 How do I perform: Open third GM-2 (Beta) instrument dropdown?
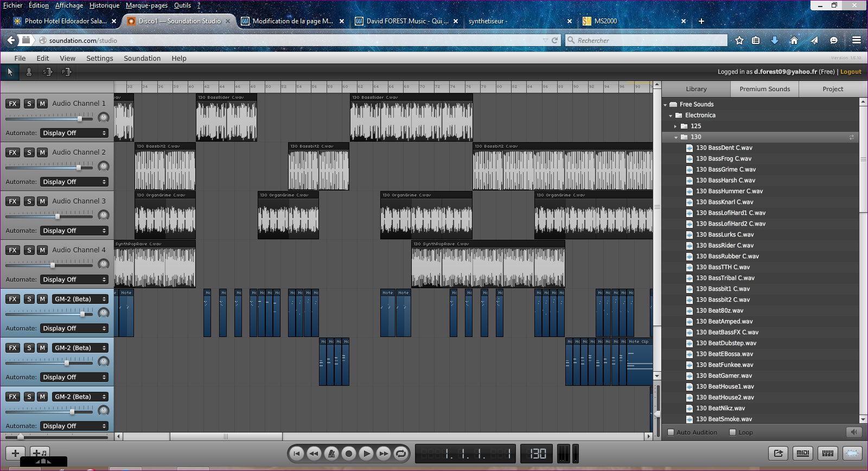coord(80,397)
